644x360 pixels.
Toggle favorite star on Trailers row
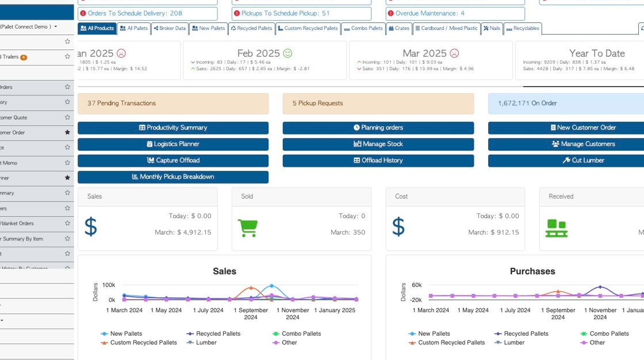pos(67,57)
